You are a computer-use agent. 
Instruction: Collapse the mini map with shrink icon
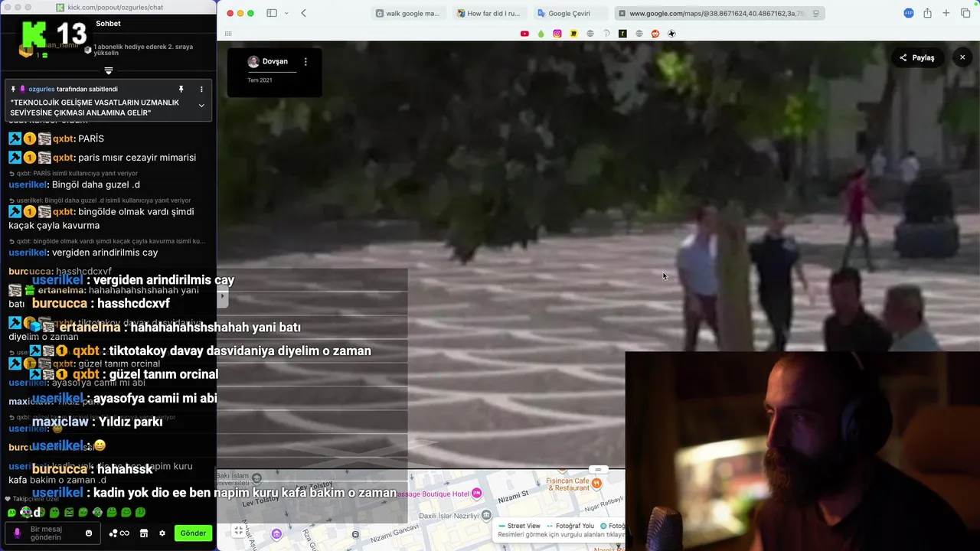pyautogui.click(x=239, y=530)
